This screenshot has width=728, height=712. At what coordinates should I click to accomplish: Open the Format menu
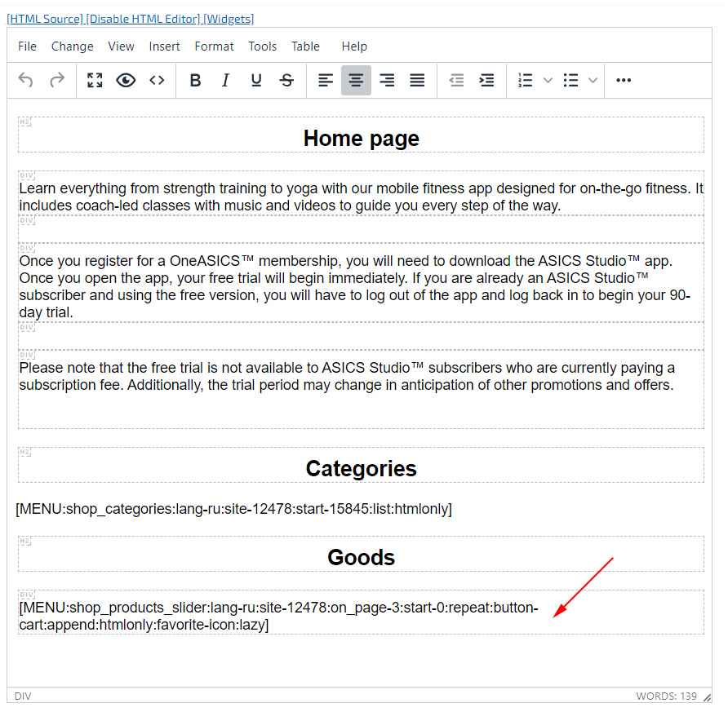click(214, 46)
